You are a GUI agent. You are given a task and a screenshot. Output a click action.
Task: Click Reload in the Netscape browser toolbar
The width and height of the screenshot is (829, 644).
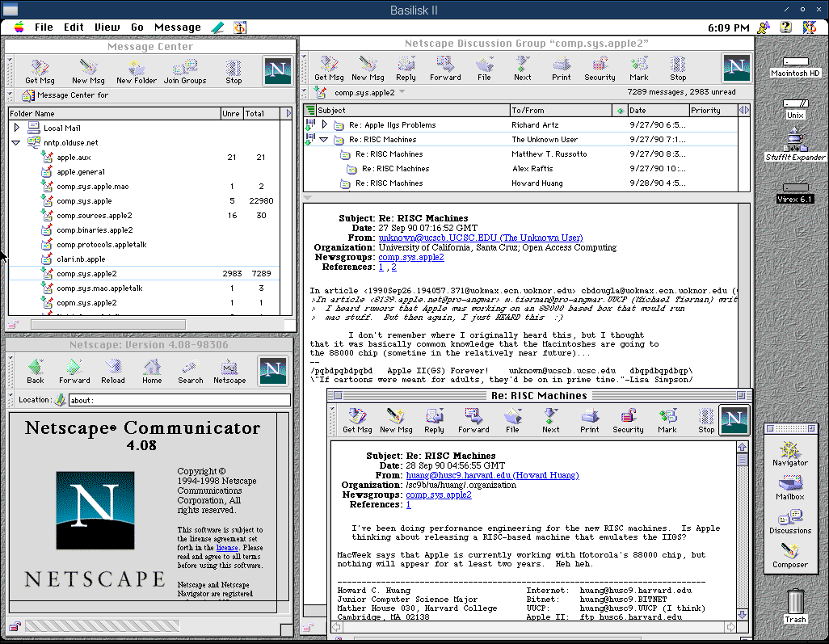point(113,371)
